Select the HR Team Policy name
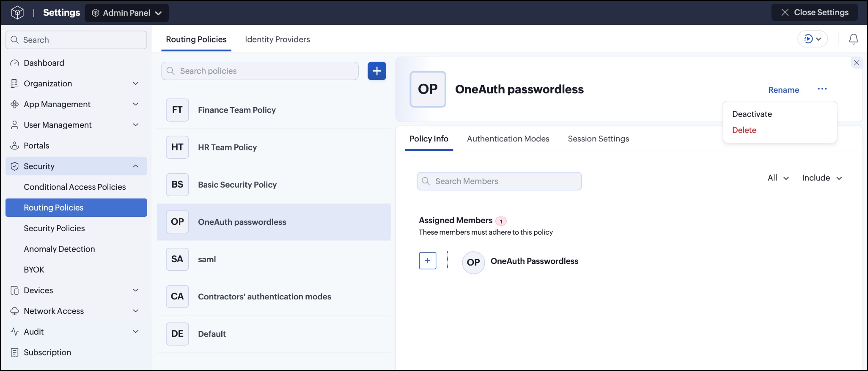Image resolution: width=868 pixels, height=371 pixels. click(228, 147)
